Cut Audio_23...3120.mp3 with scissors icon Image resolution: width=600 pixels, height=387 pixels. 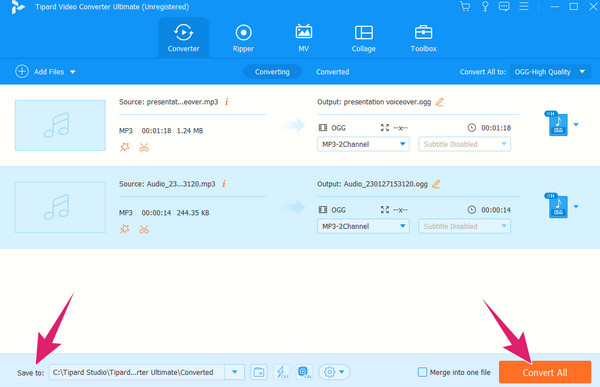pyautogui.click(x=144, y=229)
